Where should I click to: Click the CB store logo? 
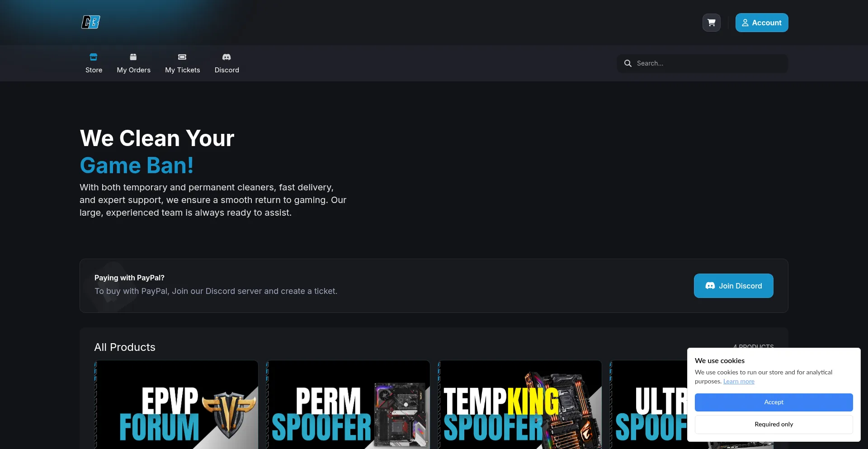pos(90,22)
